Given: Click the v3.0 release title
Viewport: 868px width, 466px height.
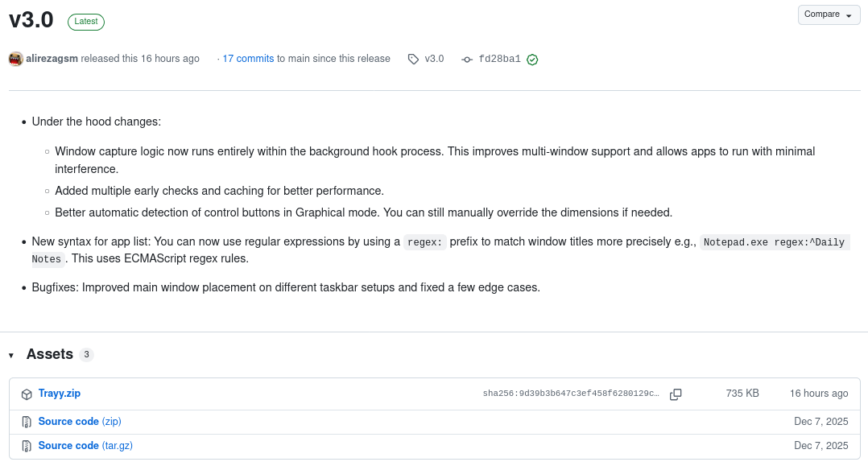Looking at the screenshot, I should pyautogui.click(x=31, y=20).
